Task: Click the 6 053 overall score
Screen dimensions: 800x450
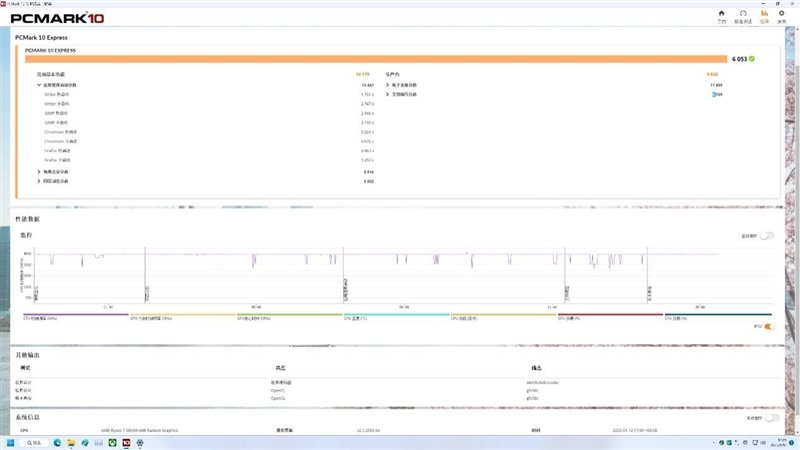Action: [739, 59]
